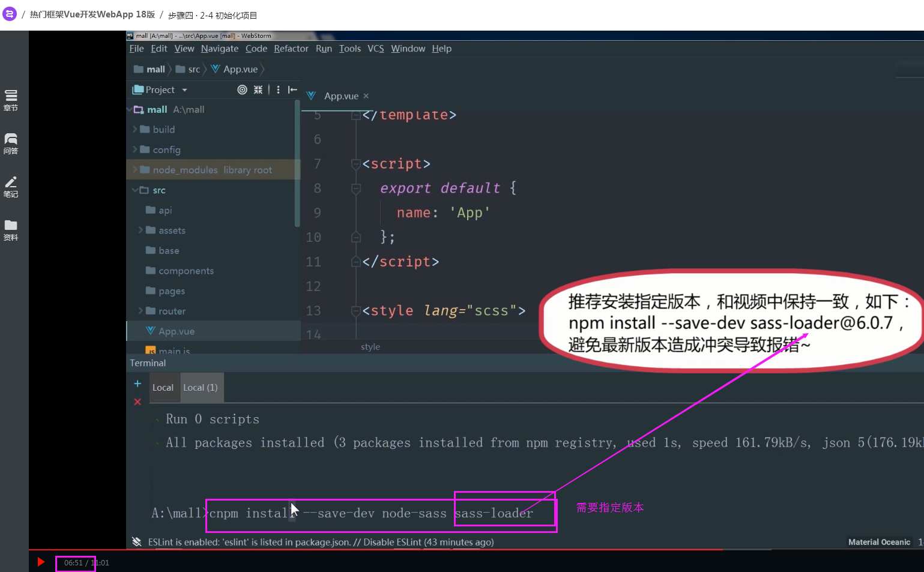The height and width of the screenshot is (572, 924).
Task: Open the Tools menu
Action: point(350,49)
